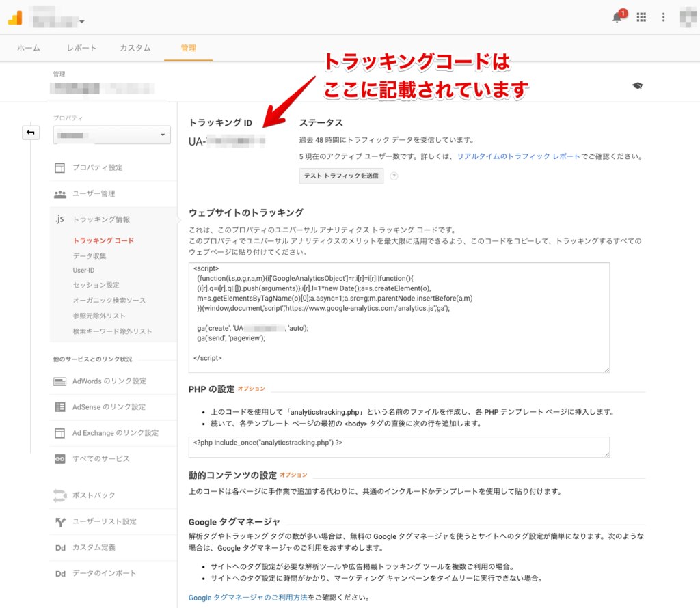The width and height of the screenshot is (700, 608).
Task: Open プロパティ設定 in sidebar
Action: tap(98, 168)
